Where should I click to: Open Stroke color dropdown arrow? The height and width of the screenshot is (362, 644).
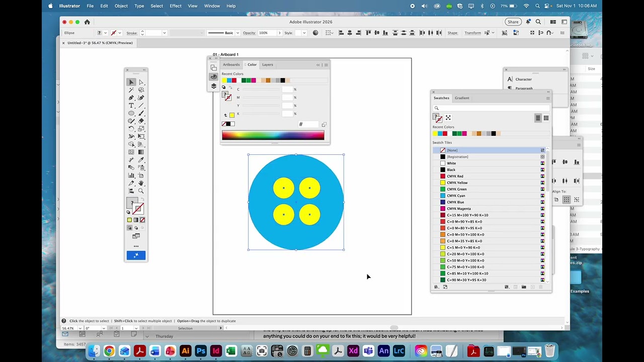pyautogui.click(x=120, y=33)
